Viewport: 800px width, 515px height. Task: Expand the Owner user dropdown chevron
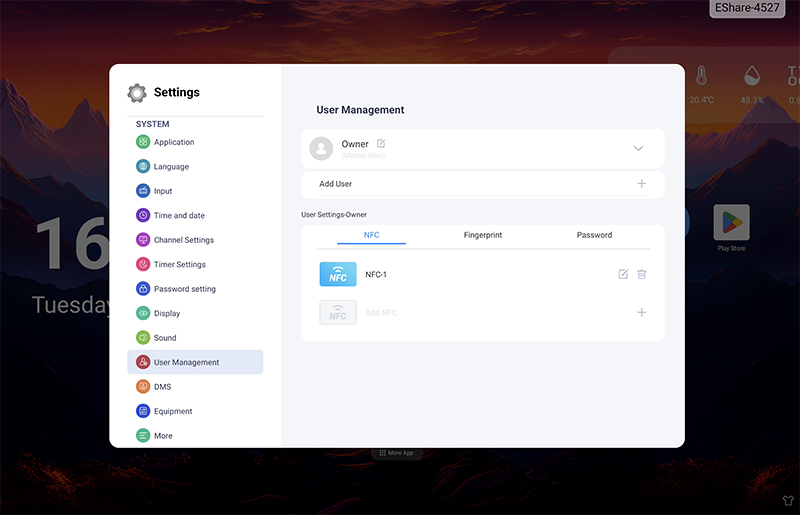tap(638, 148)
